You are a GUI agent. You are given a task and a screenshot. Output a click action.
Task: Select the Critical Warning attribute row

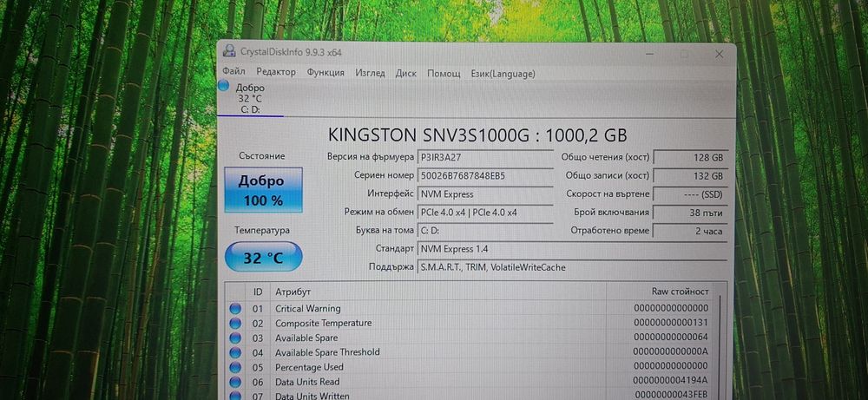pos(470,308)
